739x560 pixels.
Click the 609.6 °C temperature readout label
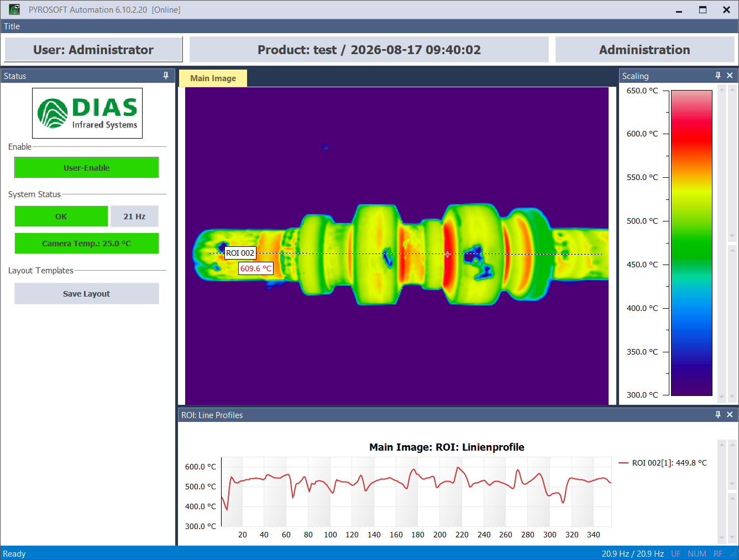(x=256, y=268)
